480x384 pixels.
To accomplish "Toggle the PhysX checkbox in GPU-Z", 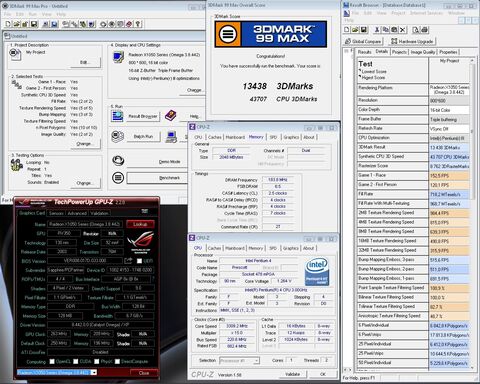I will [97, 361].
